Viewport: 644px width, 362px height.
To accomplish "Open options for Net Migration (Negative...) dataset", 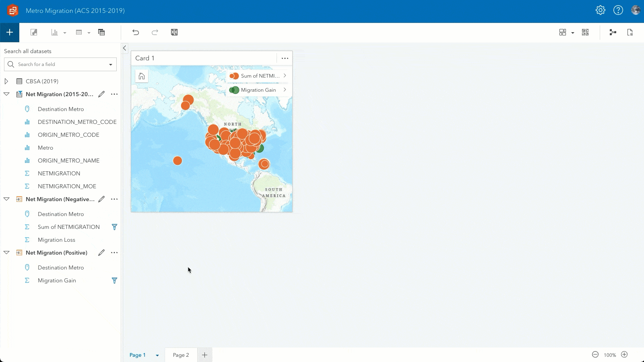I will click(x=114, y=199).
